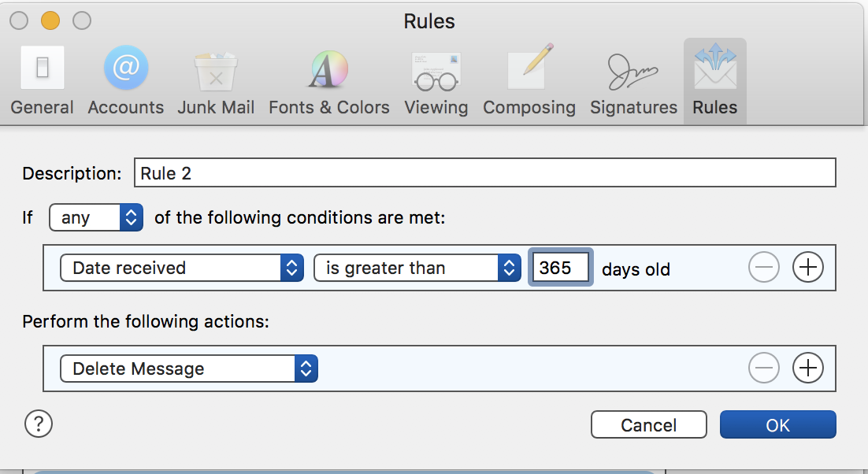Open the Delete Message action dropdown
The width and height of the screenshot is (868, 474).
189,368
